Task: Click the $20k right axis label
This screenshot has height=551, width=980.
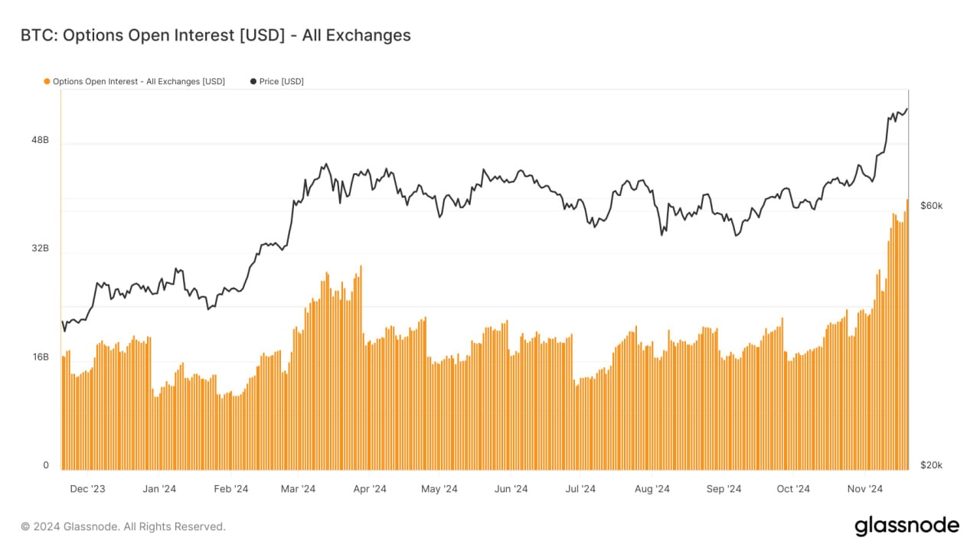Action: pyautogui.click(x=932, y=465)
